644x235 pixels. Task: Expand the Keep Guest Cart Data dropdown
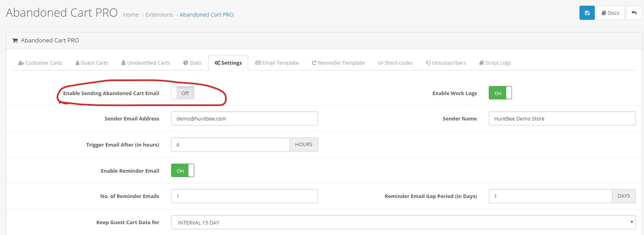point(403,222)
